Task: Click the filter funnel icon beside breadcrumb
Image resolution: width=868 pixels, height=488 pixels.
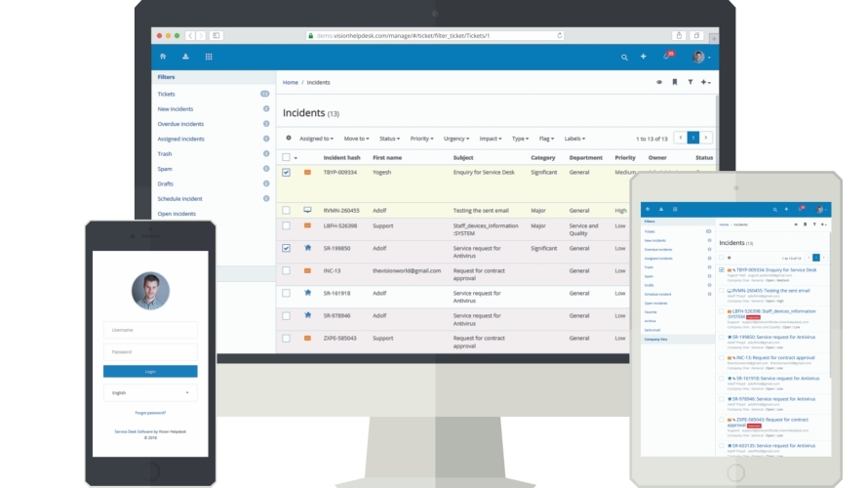Action: [690, 82]
